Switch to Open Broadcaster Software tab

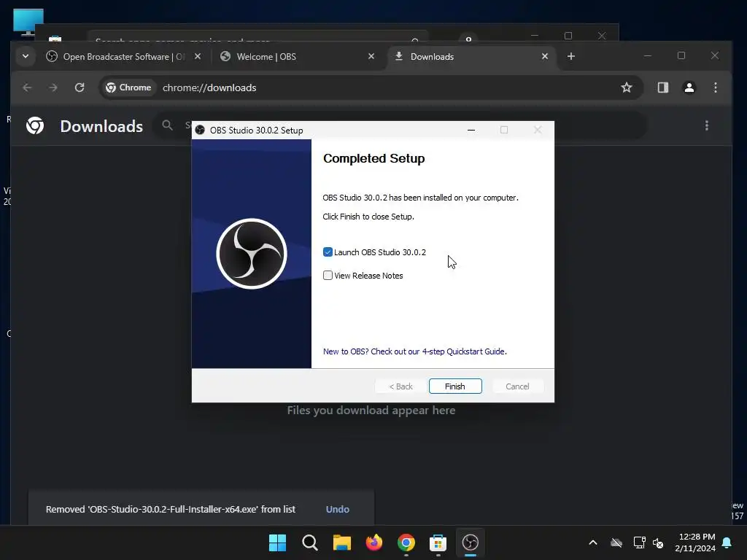point(124,57)
